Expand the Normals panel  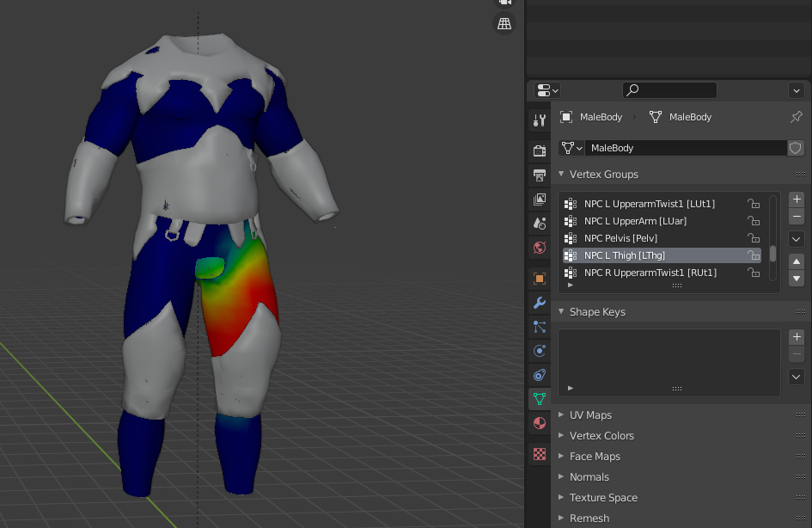[561, 476]
